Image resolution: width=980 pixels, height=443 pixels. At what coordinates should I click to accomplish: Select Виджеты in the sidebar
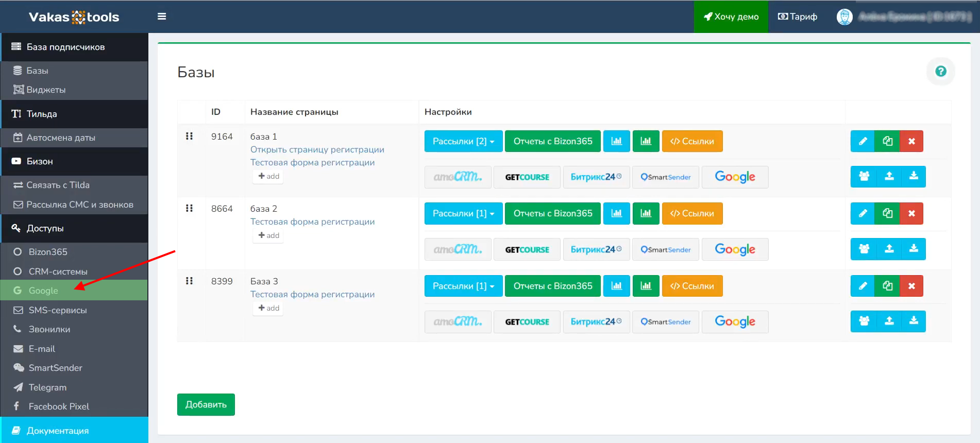pos(46,90)
